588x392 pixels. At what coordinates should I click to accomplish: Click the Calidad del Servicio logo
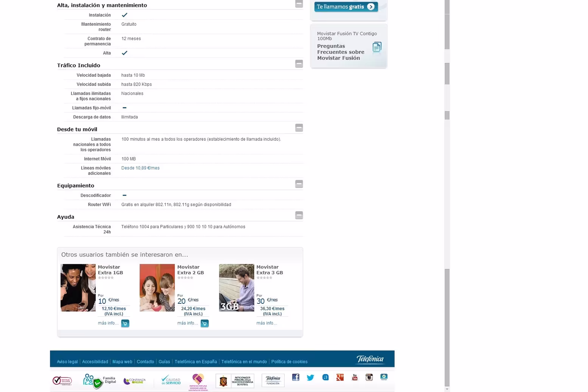[171, 380]
